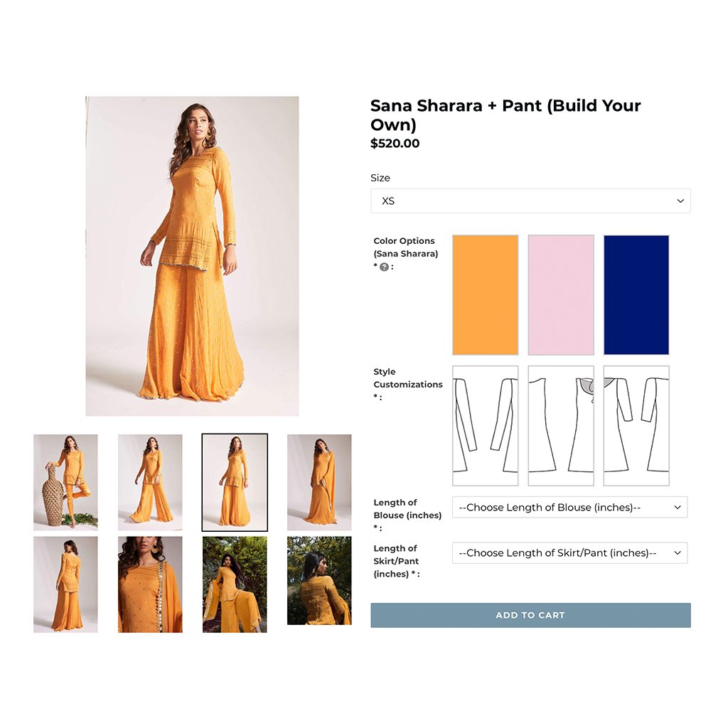Select the navy blue color swatch

click(x=636, y=295)
